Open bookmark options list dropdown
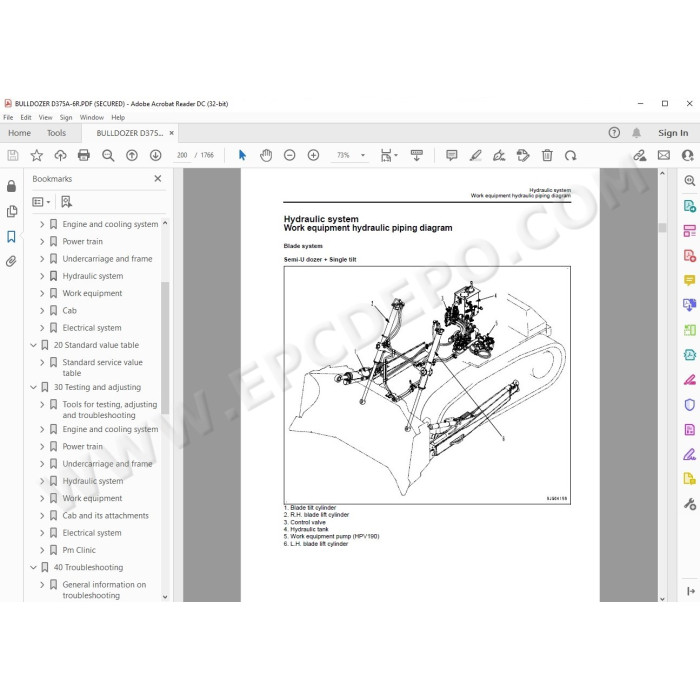Screen dimensions: 700x700 click(41, 202)
